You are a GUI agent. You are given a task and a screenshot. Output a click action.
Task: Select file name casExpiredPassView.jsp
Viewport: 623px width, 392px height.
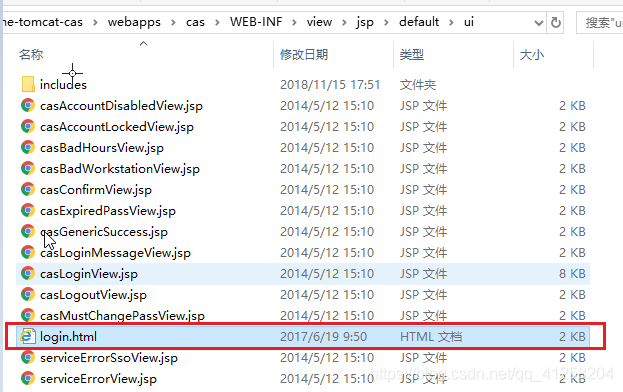108,211
